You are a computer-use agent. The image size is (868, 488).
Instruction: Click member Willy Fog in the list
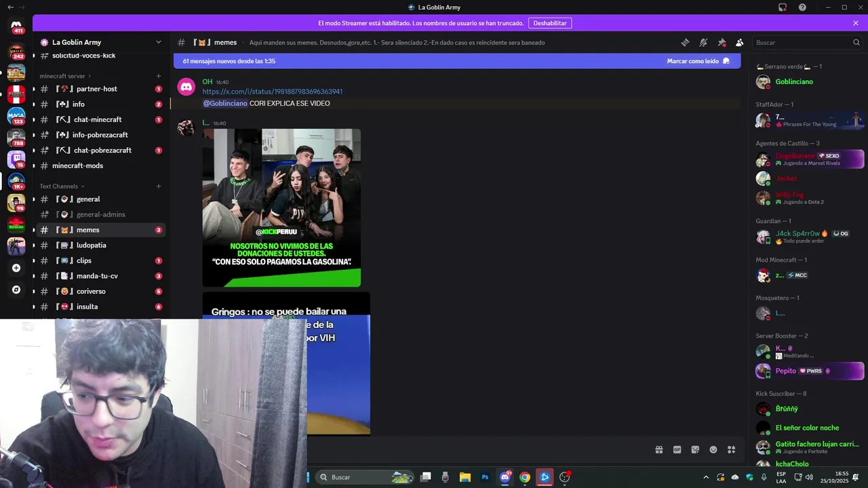[809, 198]
